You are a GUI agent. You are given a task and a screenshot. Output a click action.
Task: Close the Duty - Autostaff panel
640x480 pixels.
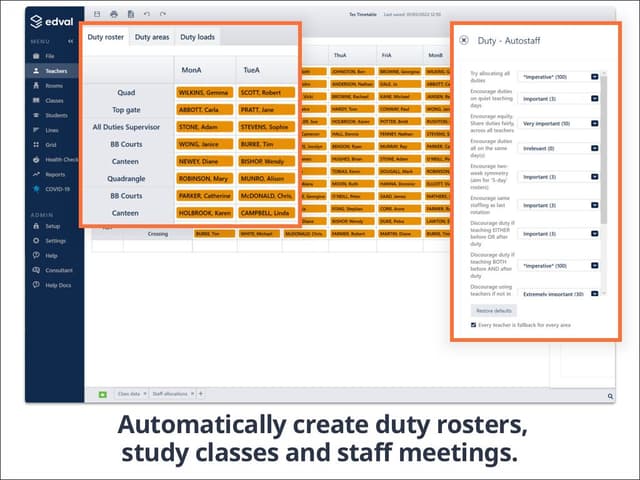coord(464,40)
